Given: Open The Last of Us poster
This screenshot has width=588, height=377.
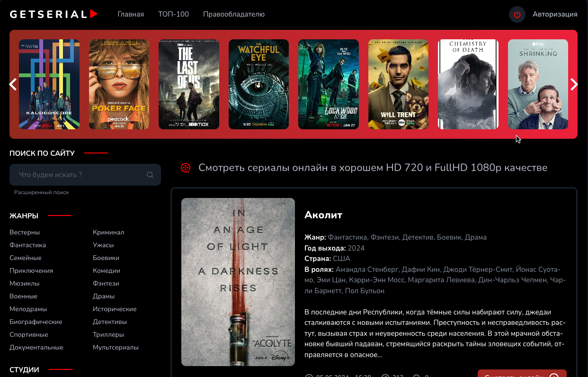Looking at the screenshot, I should click(x=189, y=84).
